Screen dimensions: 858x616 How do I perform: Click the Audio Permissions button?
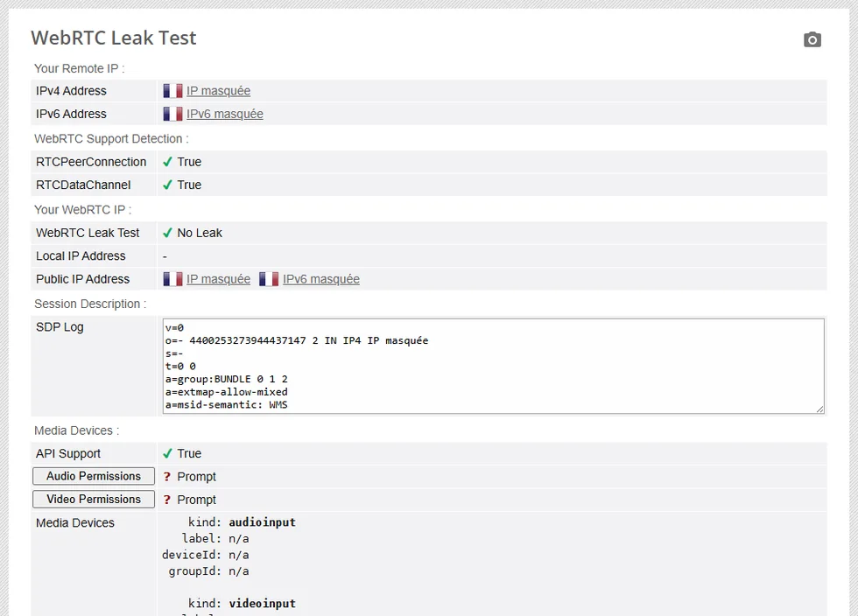tap(94, 476)
